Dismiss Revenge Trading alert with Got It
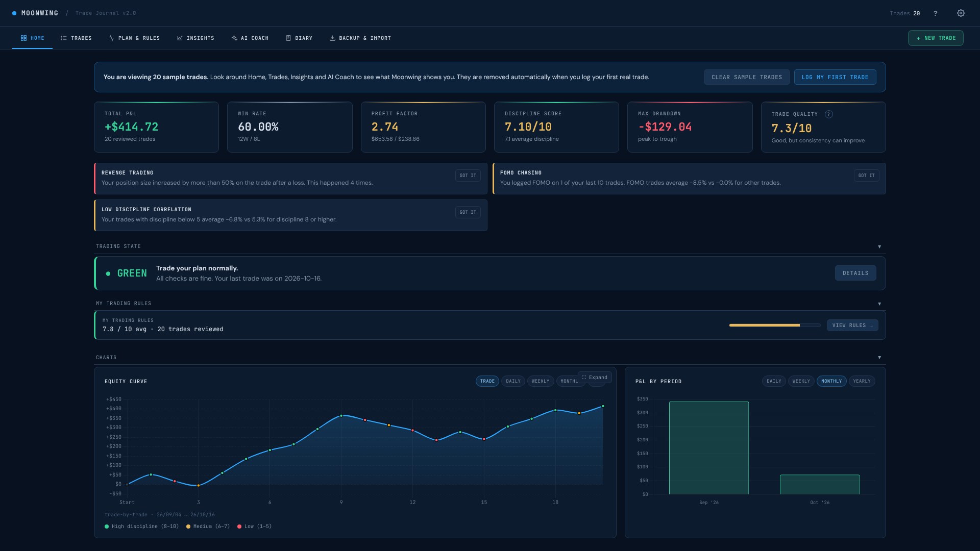980x551 pixels. (468, 176)
